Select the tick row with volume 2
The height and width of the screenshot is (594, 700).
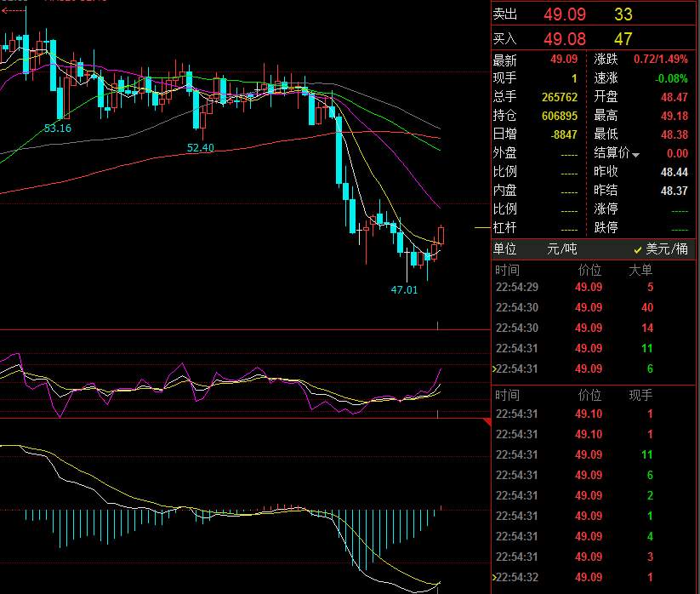click(x=594, y=496)
